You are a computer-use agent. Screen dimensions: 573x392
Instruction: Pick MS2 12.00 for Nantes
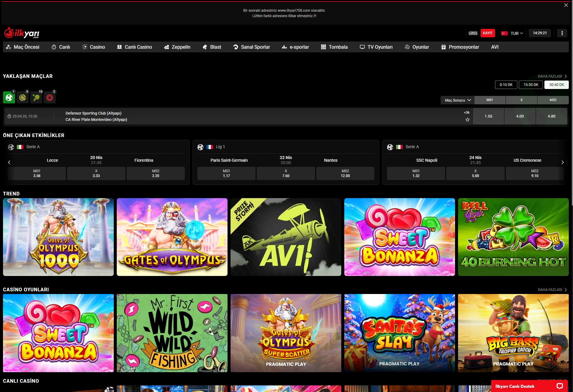(345, 173)
